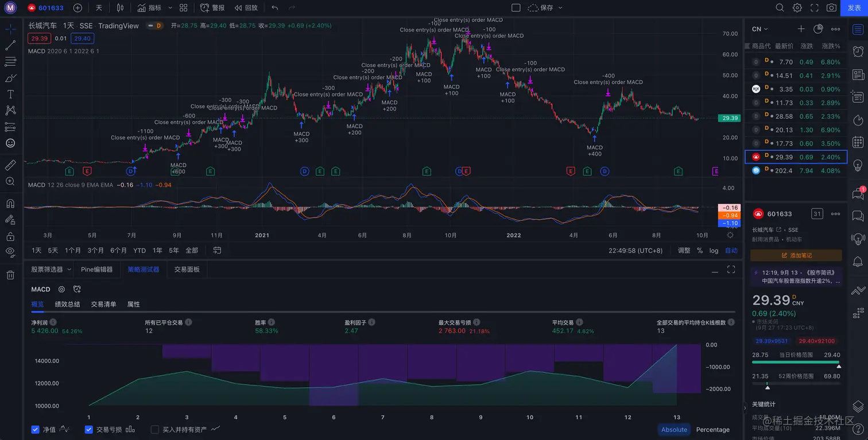Open the candlestick chart type selector

[x=120, y=8]
